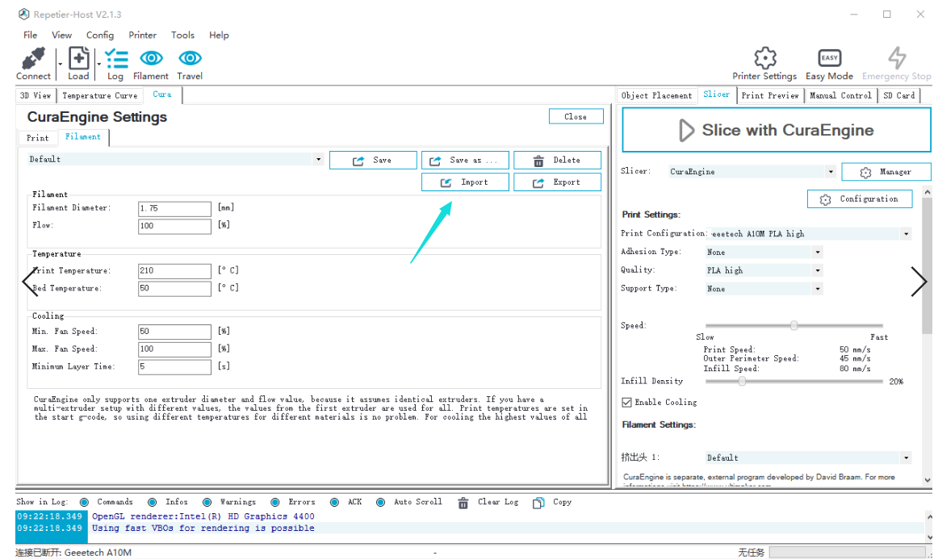Open the Tools menu
938x560 pixels.
pos(182,36)
